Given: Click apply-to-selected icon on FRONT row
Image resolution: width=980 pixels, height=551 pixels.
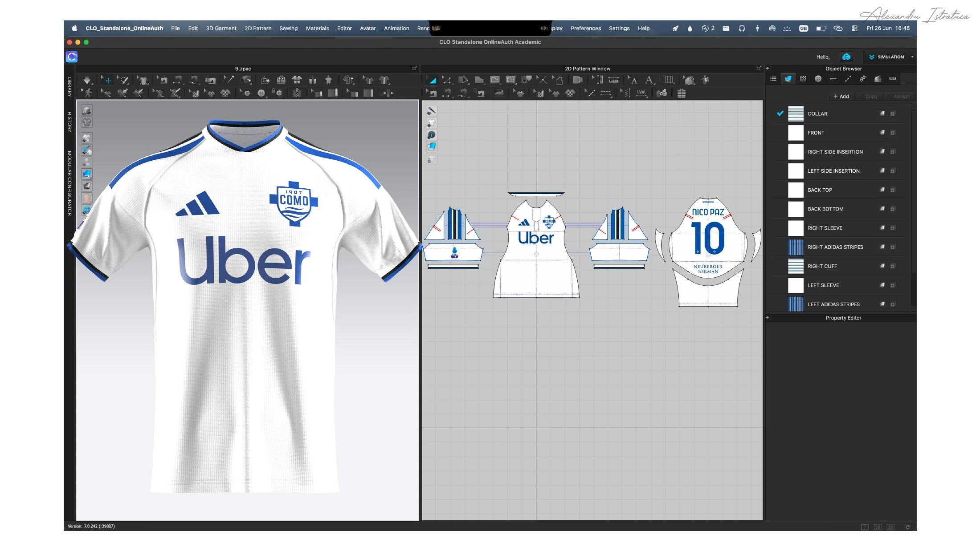Looking at the screenshot, I should point(882,133).
